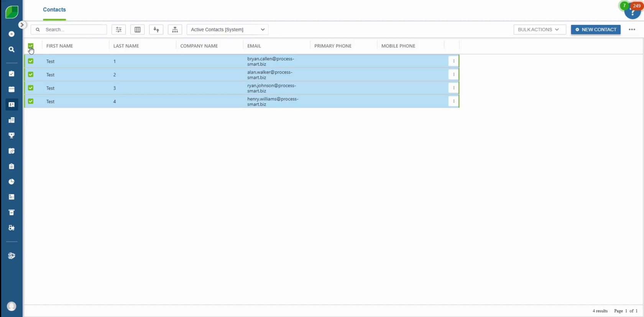Click the ryan.johnson@process-smart.biz email
Viewport: 644px width, 317px height.
tap(271, 88)
